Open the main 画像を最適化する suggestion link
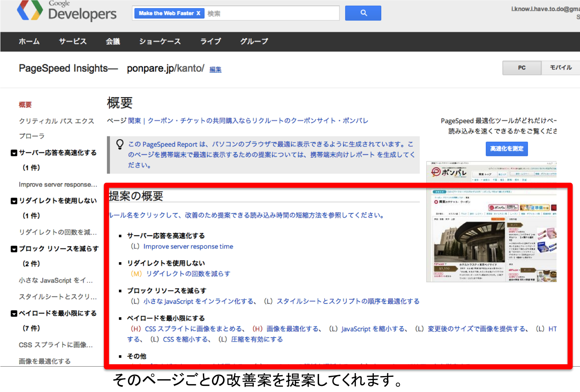Image resolution: width=580 pixels, height=392 pixels. (x=292, y=329)
